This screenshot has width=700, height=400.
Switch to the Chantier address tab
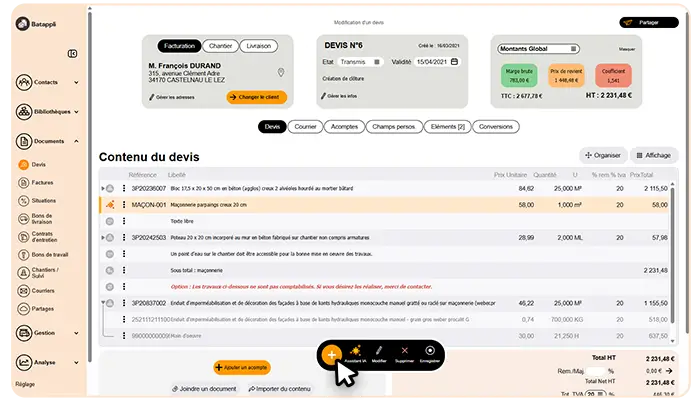(221, 46)
